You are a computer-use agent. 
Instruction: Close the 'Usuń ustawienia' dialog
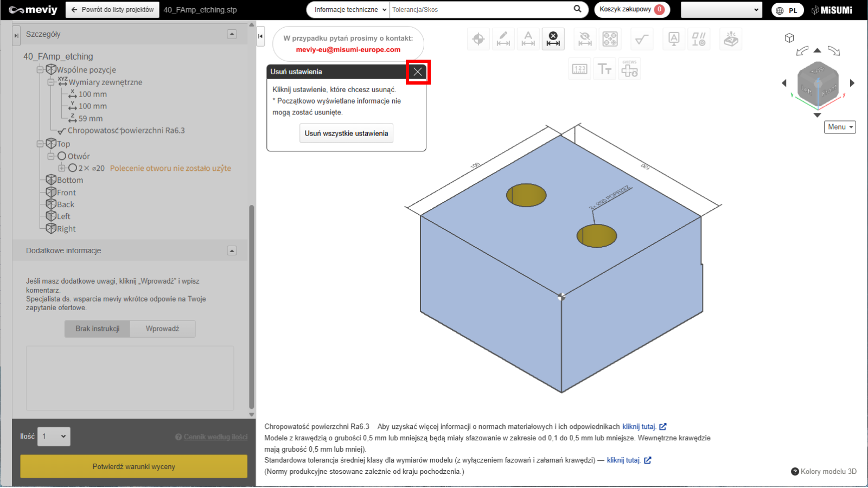(418, 72)
